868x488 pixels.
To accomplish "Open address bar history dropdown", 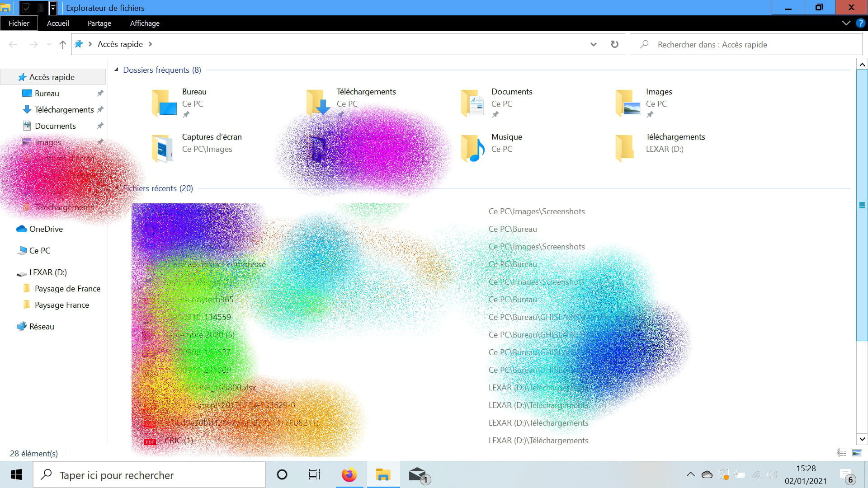I will 593,44.
